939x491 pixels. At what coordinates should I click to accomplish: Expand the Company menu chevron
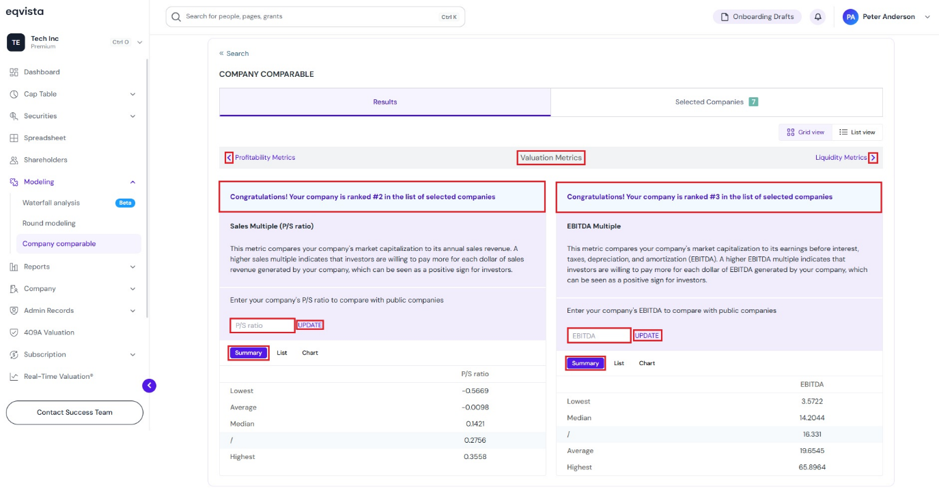(x=132, y=289)
